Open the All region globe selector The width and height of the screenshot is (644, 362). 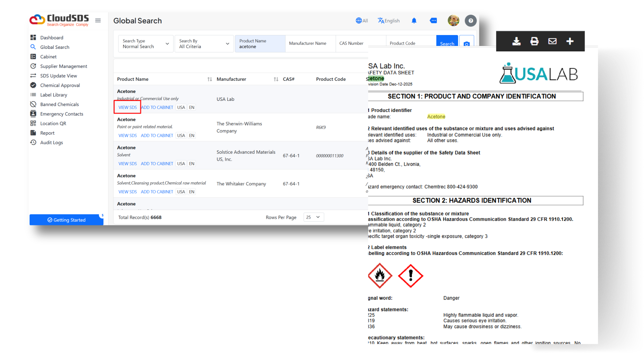[362, 21]
